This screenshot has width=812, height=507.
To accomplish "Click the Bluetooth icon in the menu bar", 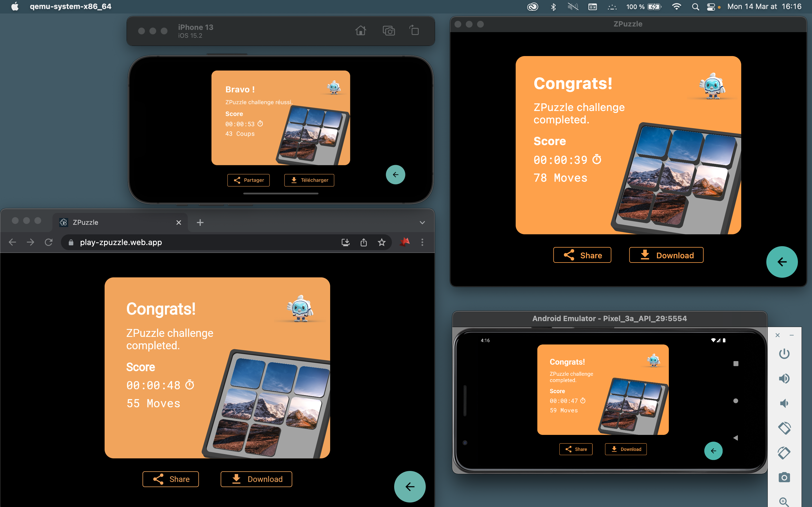I will coord(553,7).
